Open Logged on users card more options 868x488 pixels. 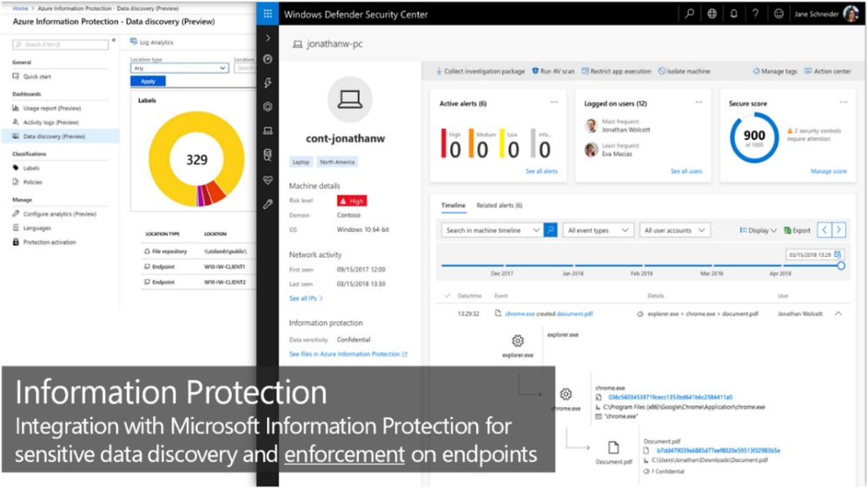(x=699, y=102)
